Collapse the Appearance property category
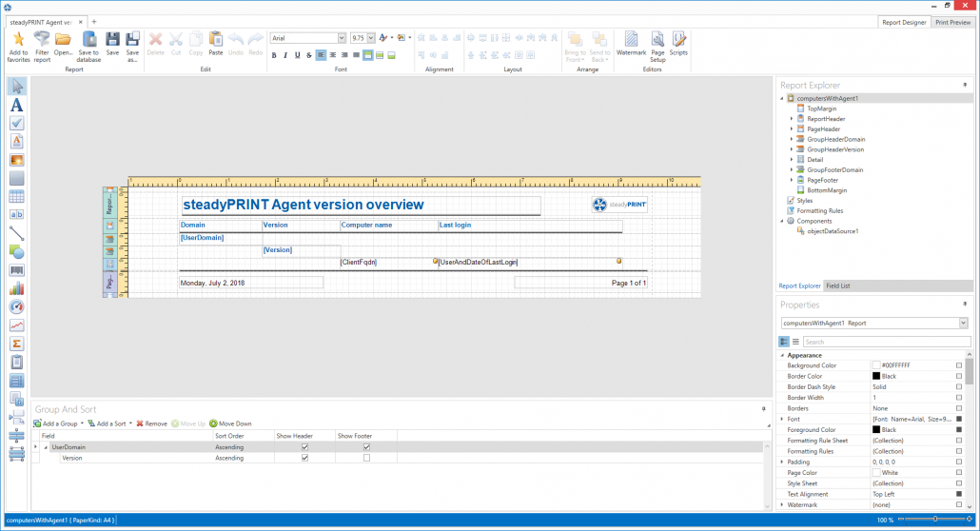Image resolution: width=980 pixels, height=531 pixels. click(x=782, y=355)
